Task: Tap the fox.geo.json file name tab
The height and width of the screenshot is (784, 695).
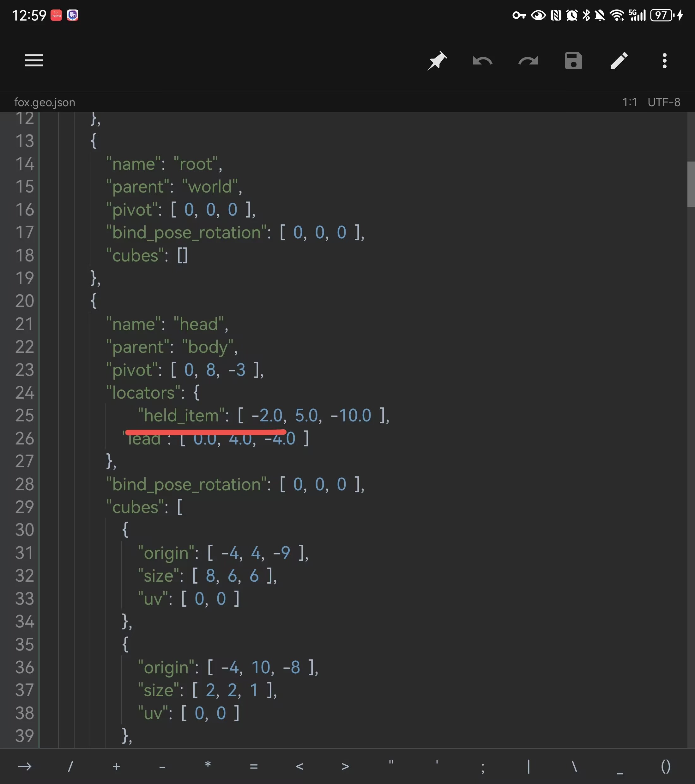Action: [45, 102]
